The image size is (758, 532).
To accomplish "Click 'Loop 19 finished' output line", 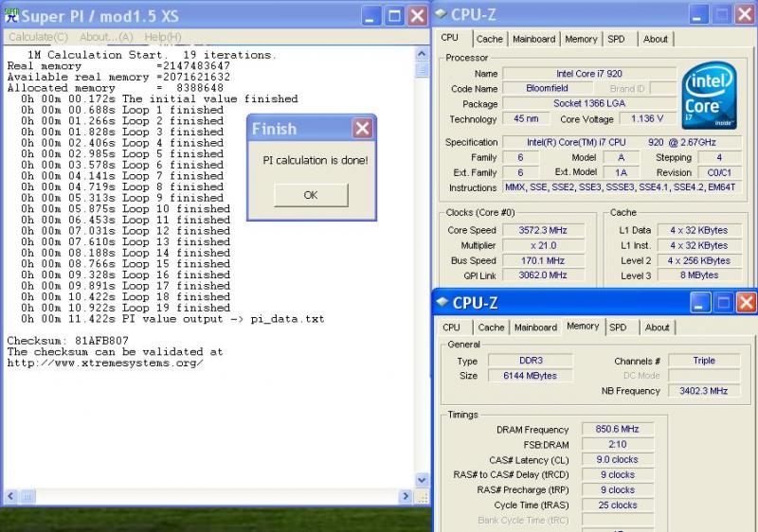I will [125, 308].
